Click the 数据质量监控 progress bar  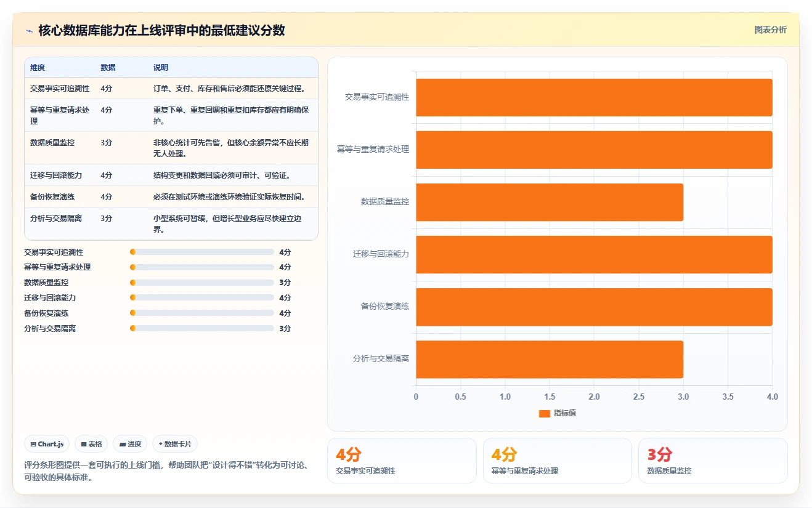[x=202, y=283]
